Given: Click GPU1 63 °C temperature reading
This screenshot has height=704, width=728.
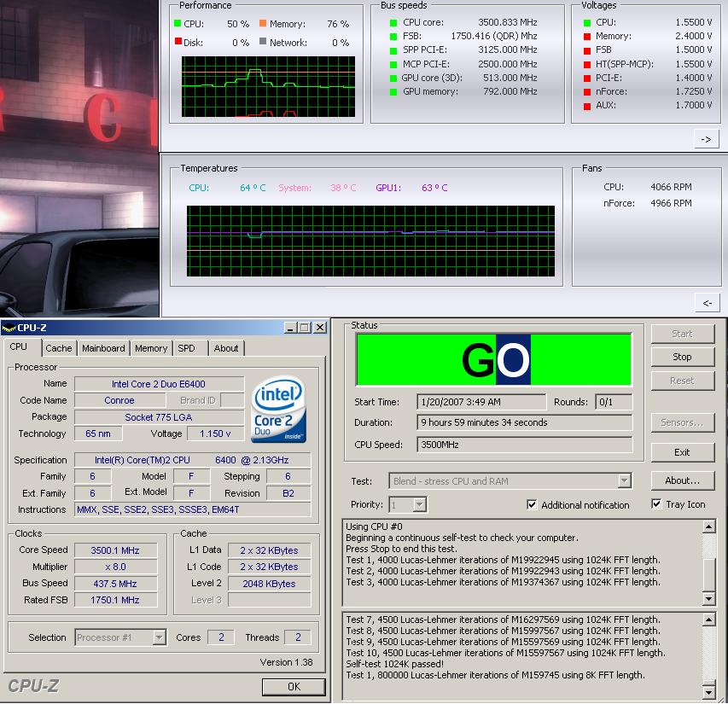Looking at the screenshot, I should click(434, 188).
